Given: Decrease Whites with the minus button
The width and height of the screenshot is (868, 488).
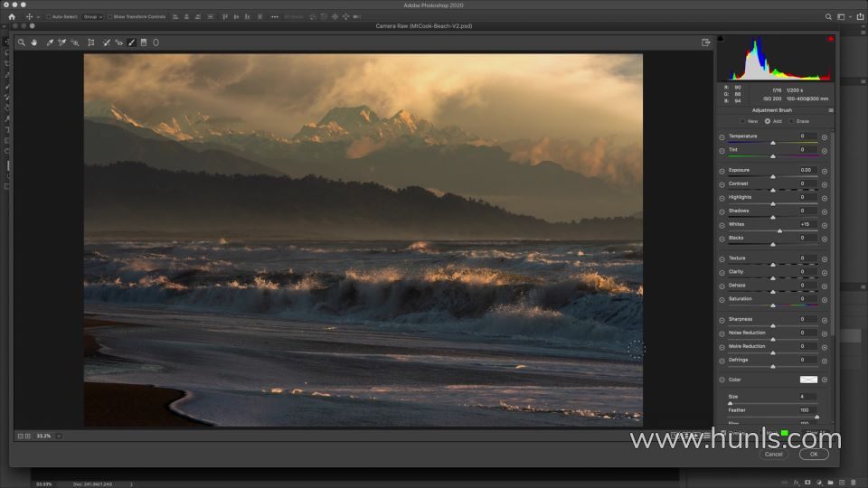Looking at the screenshot, I should [722, 225].
